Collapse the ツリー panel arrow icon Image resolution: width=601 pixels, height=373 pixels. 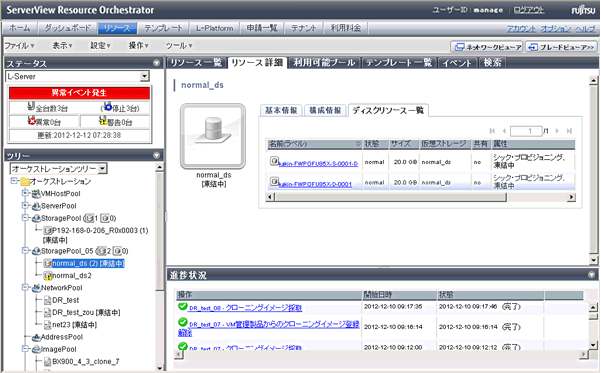[156, 155]
